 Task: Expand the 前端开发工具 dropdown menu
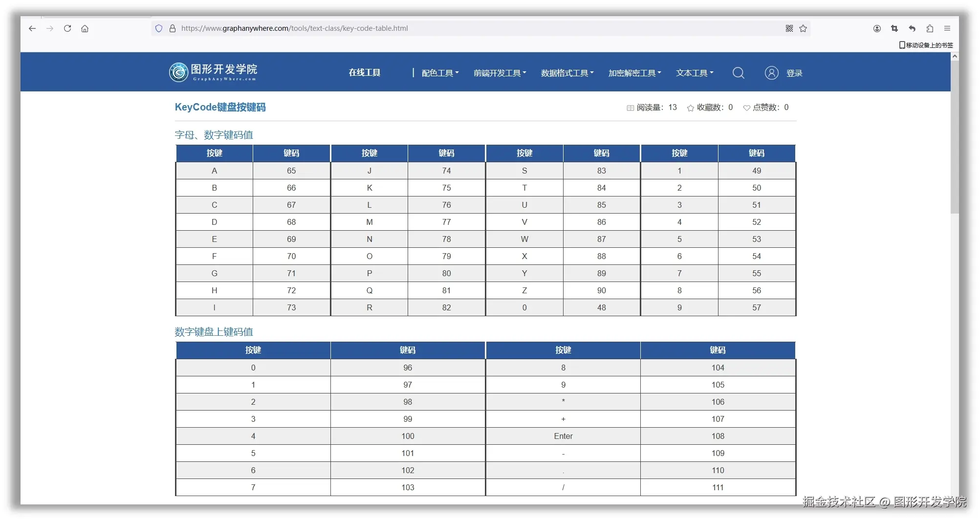click(500, 72)
